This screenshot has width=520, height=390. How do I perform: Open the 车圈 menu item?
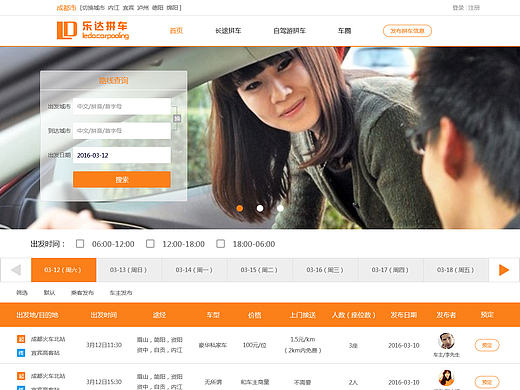[344, 31]
